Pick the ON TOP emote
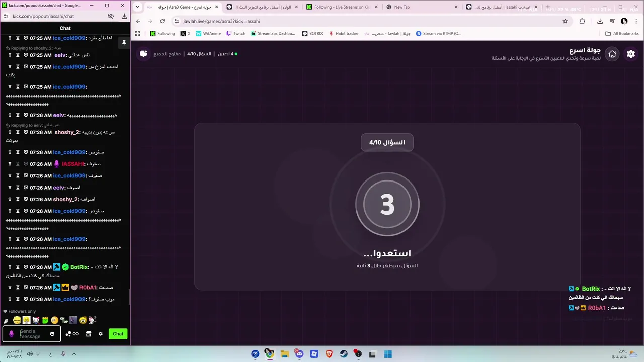The width and height of the screenshot is (644, 362). click(x=64, y=320)
